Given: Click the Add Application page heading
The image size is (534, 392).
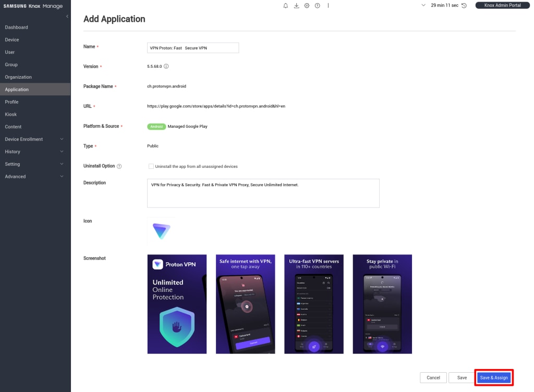Looking at the screenshot, I should (x=114, y=19).
